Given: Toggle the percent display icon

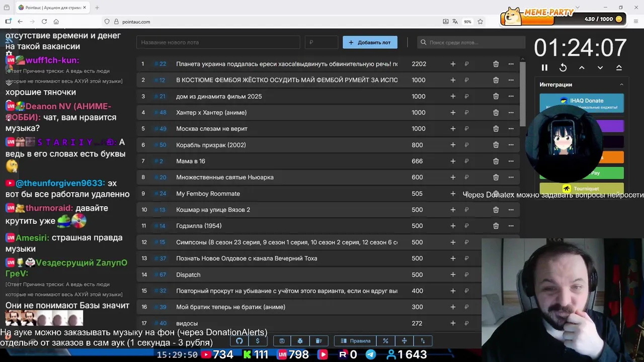Looking at the screenshot, I should [x=385, y=341].
